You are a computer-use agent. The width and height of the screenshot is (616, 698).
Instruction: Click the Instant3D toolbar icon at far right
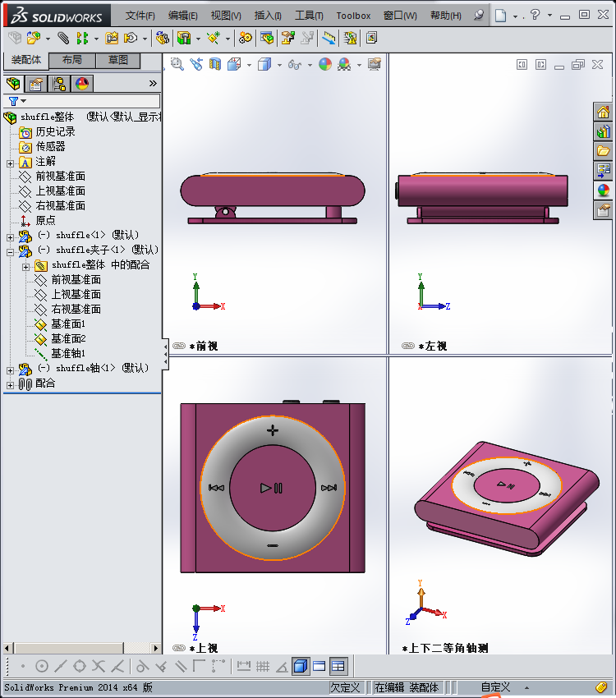pyautogui.click(x=371, y=39)
